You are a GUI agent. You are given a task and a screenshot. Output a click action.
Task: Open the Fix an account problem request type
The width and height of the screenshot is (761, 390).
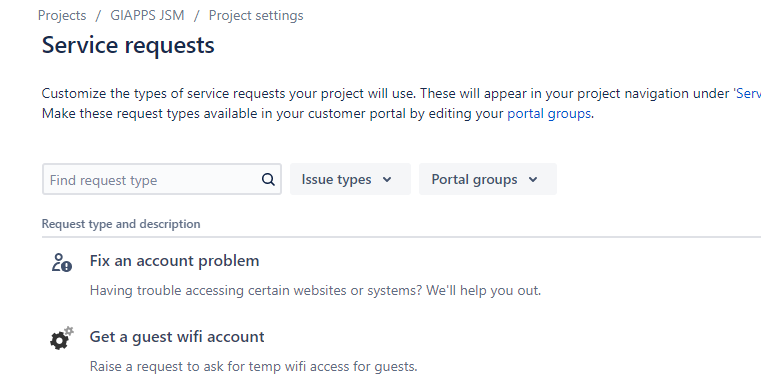pos(174,261)
